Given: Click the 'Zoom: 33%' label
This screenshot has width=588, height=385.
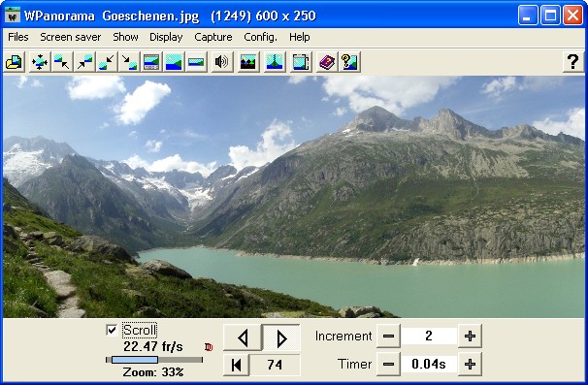Looking at the screenshot, I should (x=153, y=372).
